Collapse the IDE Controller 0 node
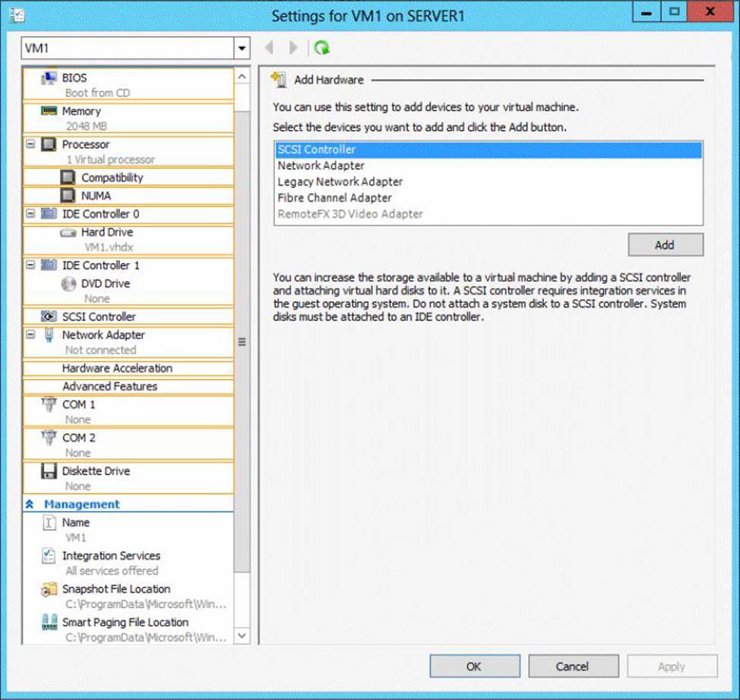 click(x=31, y=214)
